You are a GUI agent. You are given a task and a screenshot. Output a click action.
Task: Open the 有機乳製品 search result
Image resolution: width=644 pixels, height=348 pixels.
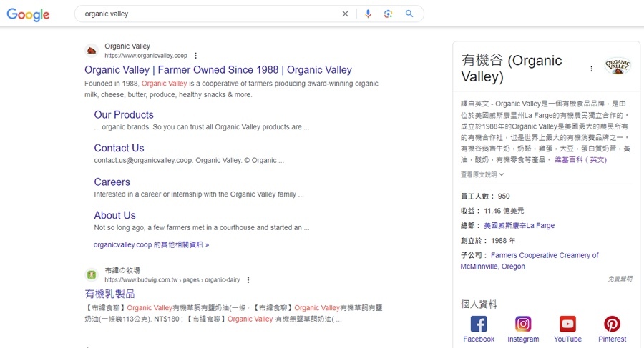point(109,294)
